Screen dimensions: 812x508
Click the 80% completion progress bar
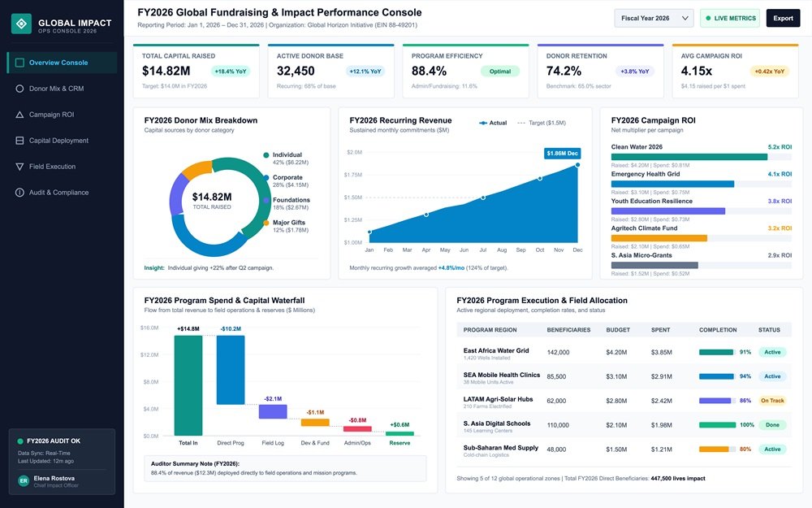(717, 449)
